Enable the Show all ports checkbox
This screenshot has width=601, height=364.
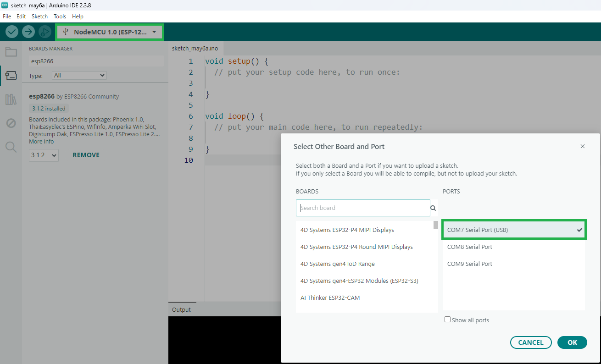pyautogui.click(x=447, y=320)
